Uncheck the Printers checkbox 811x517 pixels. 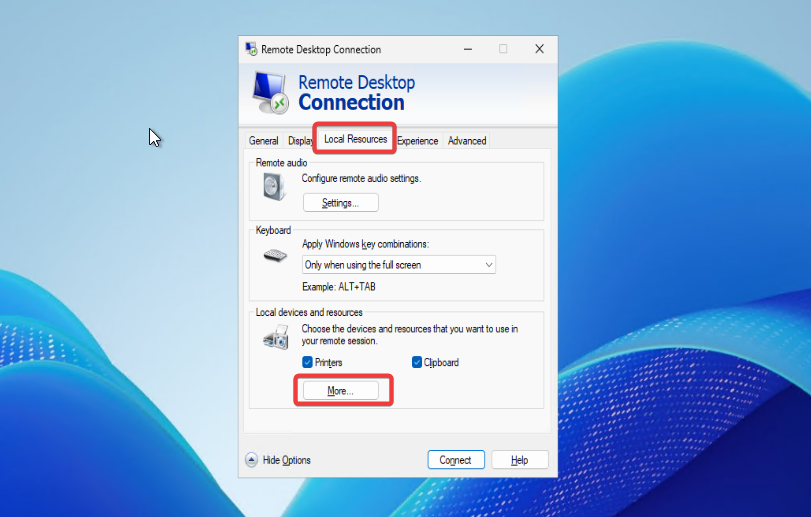point(308,362)
